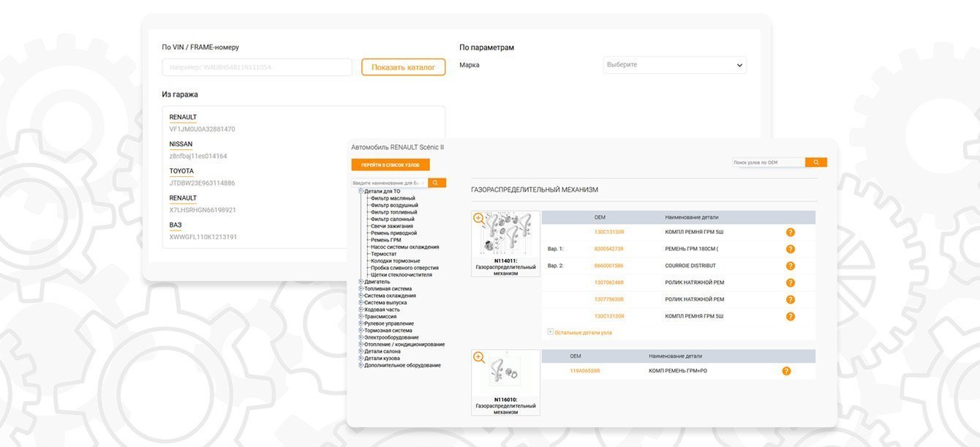Zoom into the N116010 diagram with magnifier icon
Viewport: 980px width, 447px height.
[479, 357]
